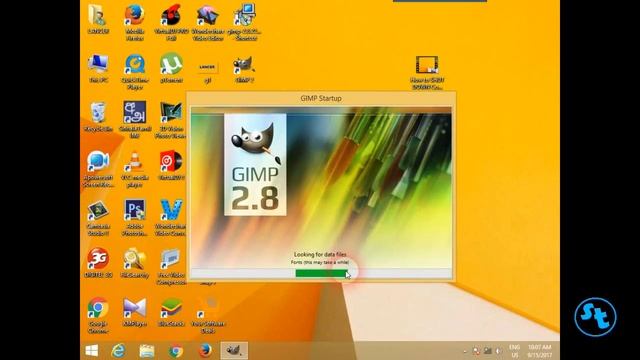Open the red 3G modem shortcut
Image resolution: width=640 pixels, height=360 pixels.
click(x=98, y=263)
